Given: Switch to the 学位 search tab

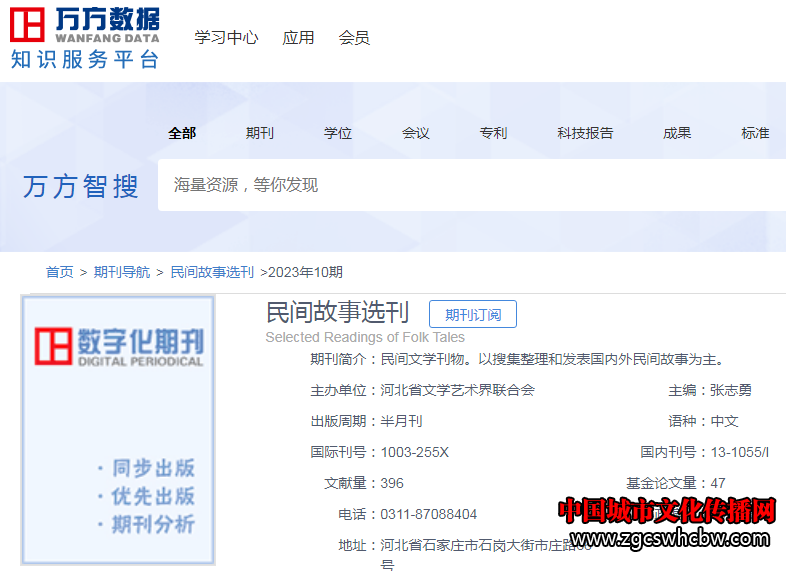Looking at the screenshot, I should (338, 133).
